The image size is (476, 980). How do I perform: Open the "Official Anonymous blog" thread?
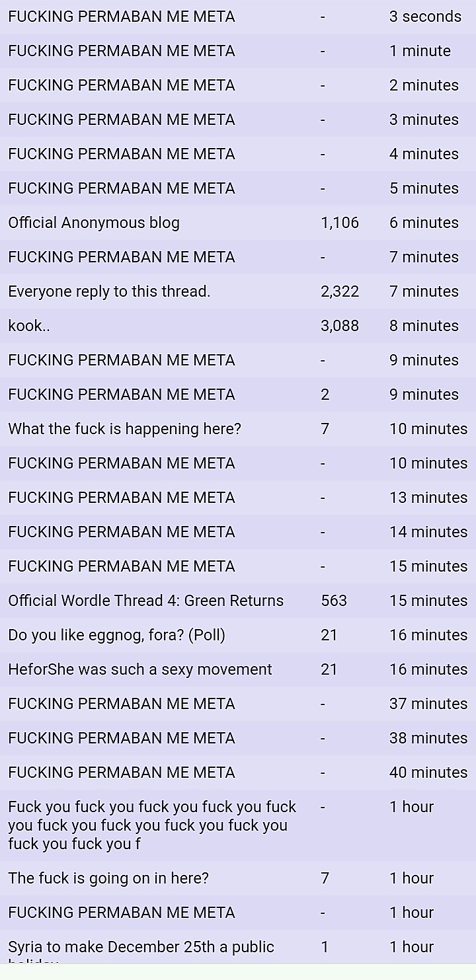pyautogui.click(x=94, y=223)
